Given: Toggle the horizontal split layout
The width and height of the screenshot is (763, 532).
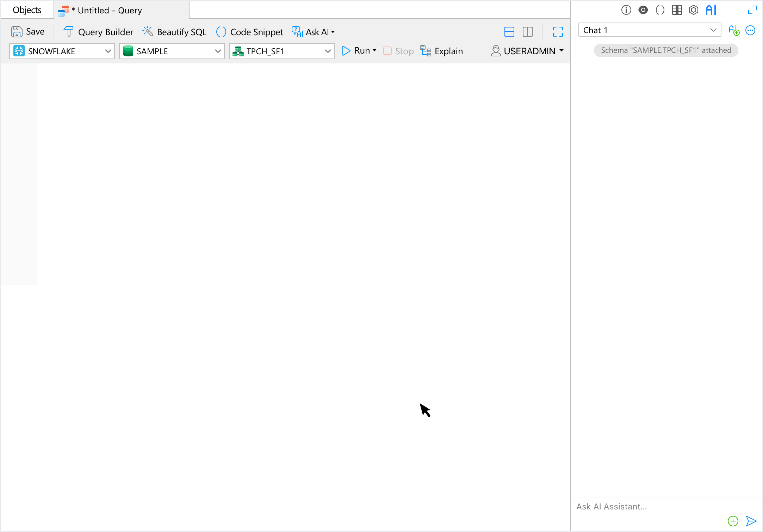Looking at the screenshot, I should click(x=509, y=32).
